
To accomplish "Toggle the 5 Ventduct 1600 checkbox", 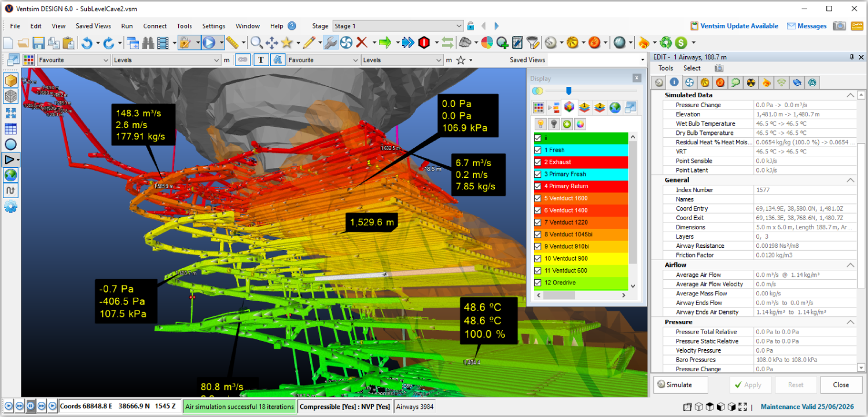I will click(538, 199).
